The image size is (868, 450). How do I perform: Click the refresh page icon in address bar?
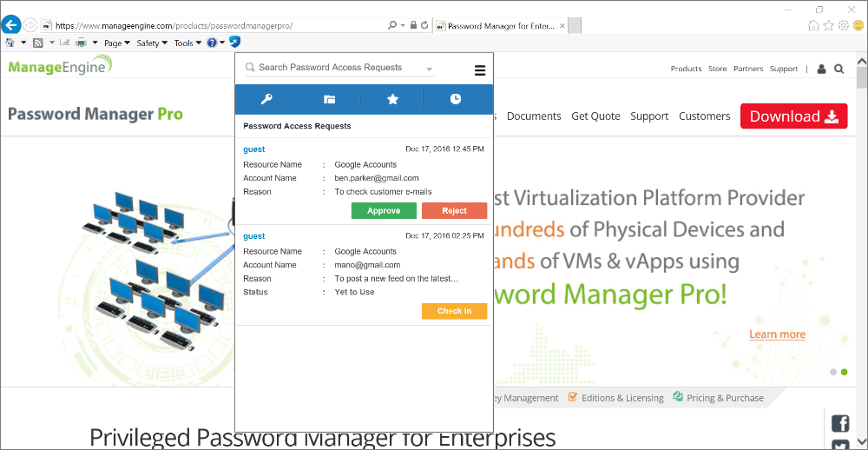coord(424,25)
